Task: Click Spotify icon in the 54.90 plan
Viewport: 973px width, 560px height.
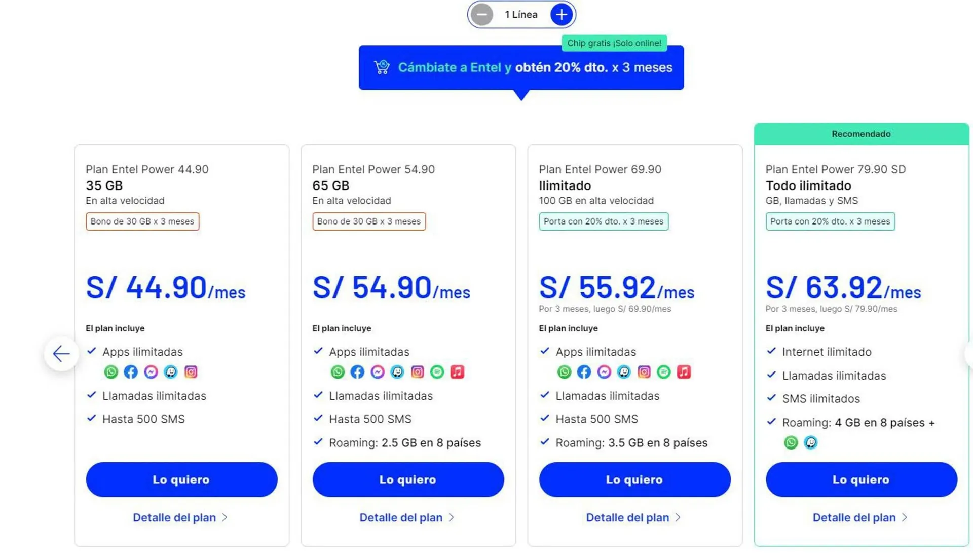Action: (x=437, y=372)
